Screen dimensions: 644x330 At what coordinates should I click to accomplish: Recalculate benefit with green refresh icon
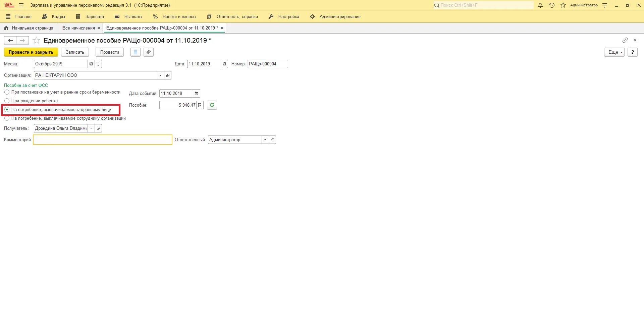(212, 105)
